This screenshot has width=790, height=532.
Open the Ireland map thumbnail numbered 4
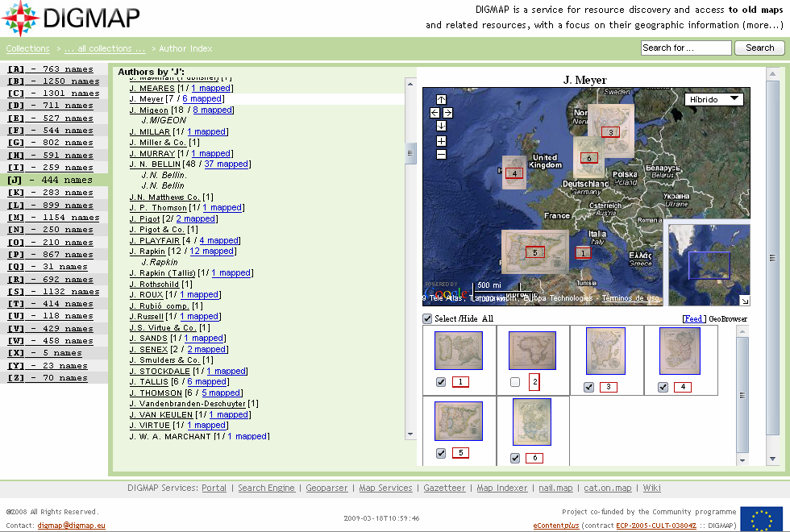[x=680, y=351]
